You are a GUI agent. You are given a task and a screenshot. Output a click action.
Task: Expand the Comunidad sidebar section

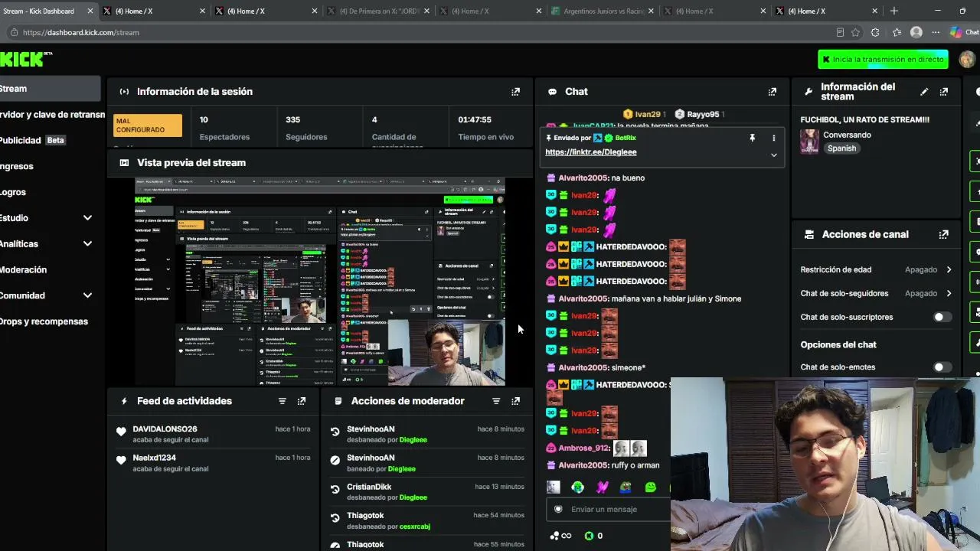[x=87, y=295]
